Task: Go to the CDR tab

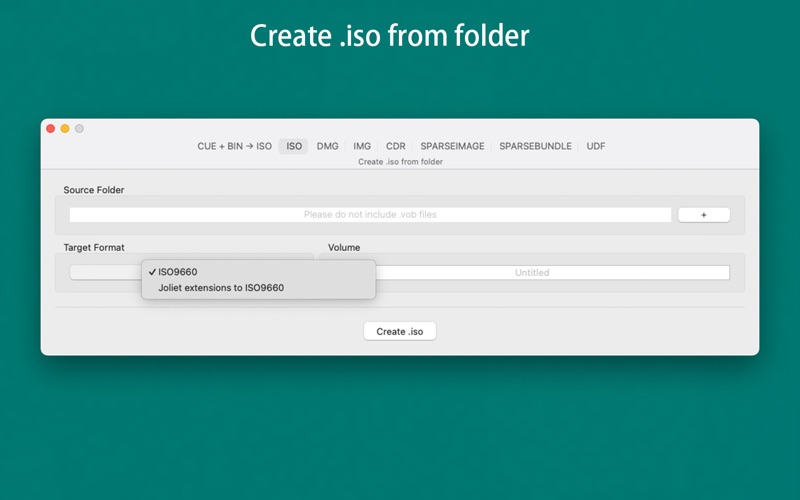Action: tap(395, 146)
